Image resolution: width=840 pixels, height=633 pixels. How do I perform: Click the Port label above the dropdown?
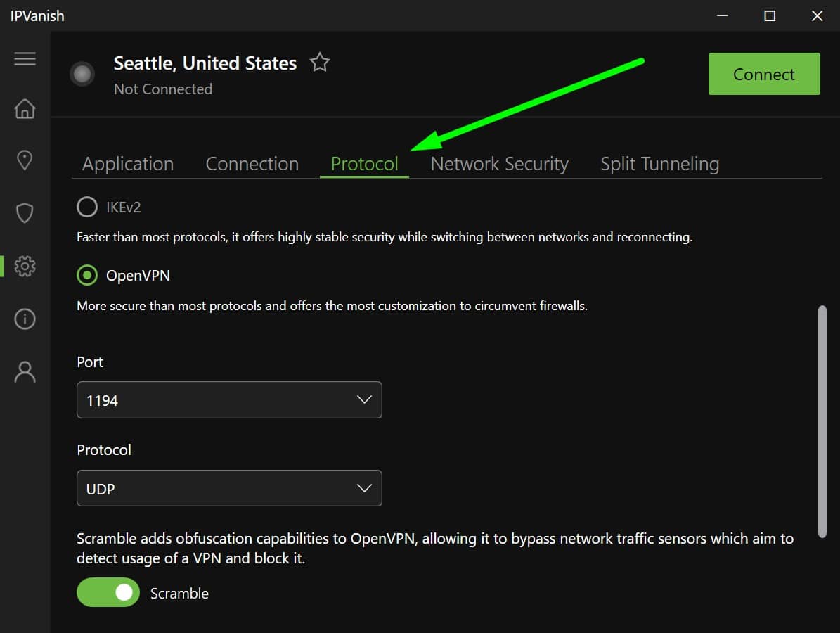point(90,362)
